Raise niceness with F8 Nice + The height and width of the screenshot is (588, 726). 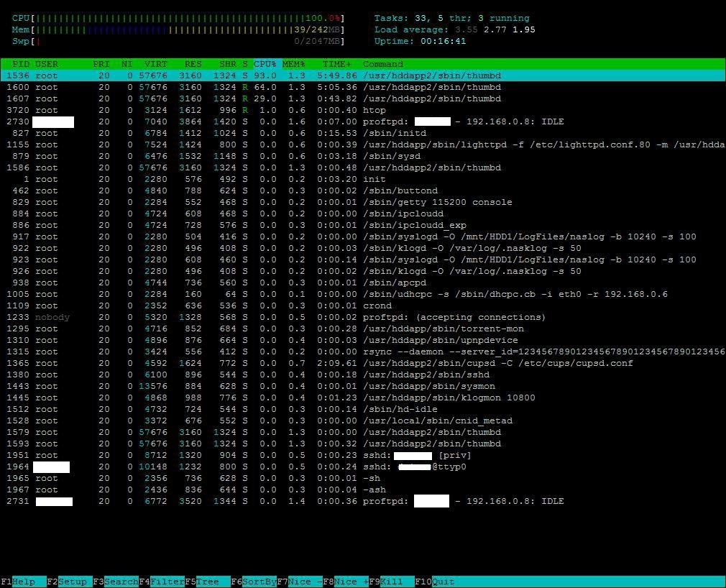pyautogui.click(x=346, y=582)
